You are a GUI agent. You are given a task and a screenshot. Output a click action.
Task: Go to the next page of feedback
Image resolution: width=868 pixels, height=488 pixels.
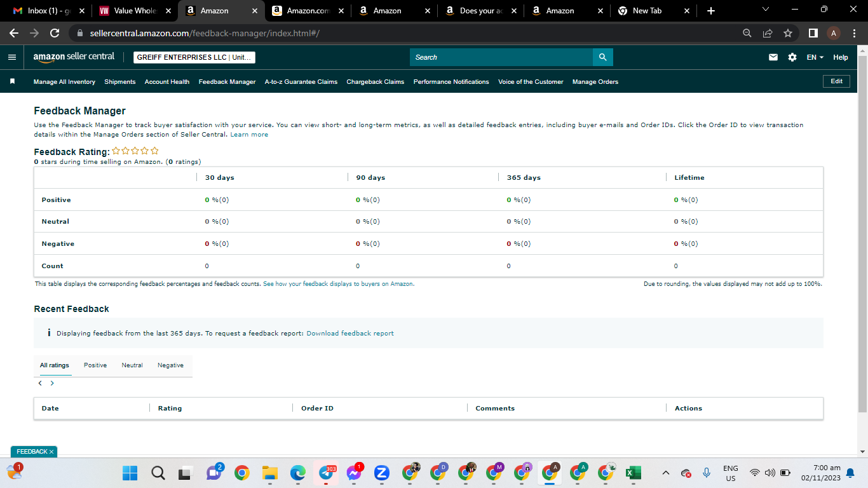click(x=52, y=383)
